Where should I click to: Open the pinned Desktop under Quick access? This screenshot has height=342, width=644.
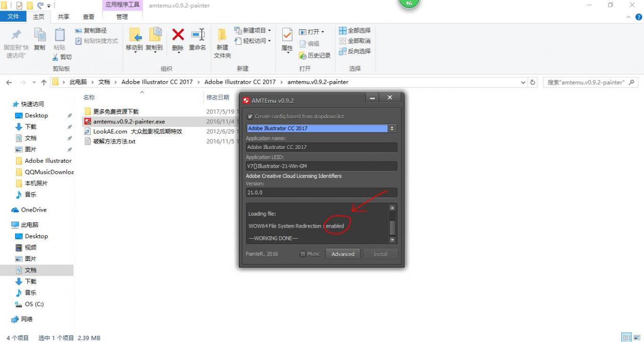[x=36, y=115]
